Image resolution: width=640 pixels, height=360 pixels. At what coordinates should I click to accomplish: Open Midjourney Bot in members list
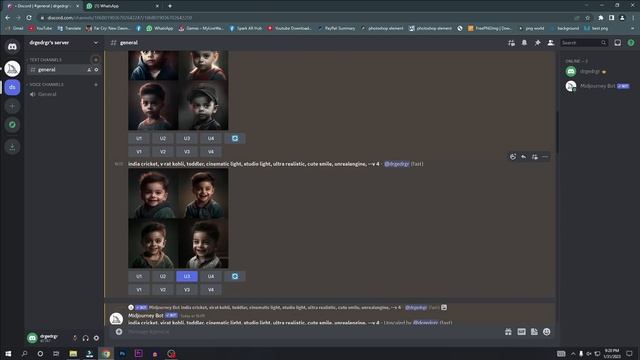(598, 86)
